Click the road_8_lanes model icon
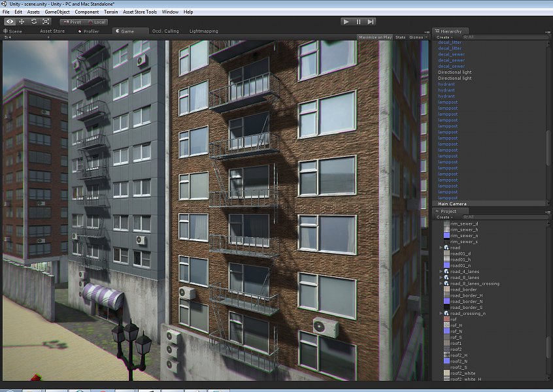This screenshot has height=392, width=553. 446,278
